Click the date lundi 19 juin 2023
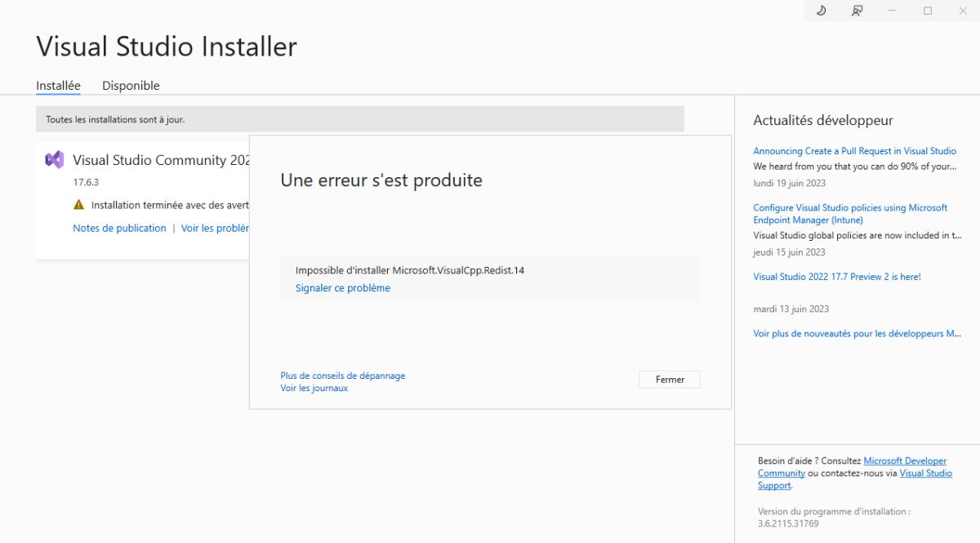 click(x=789, y=183)
